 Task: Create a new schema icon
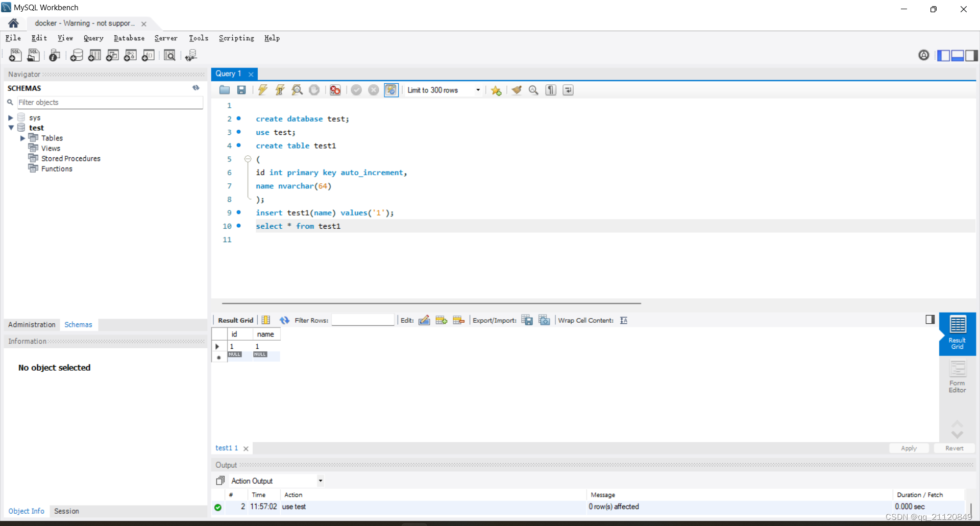tap(77, 55)
